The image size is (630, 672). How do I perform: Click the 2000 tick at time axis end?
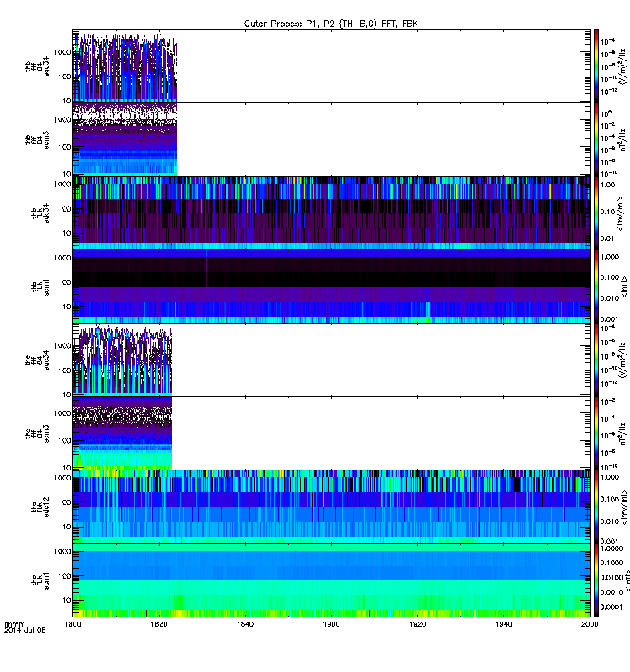pyautogui.click(x=590, y=624)
